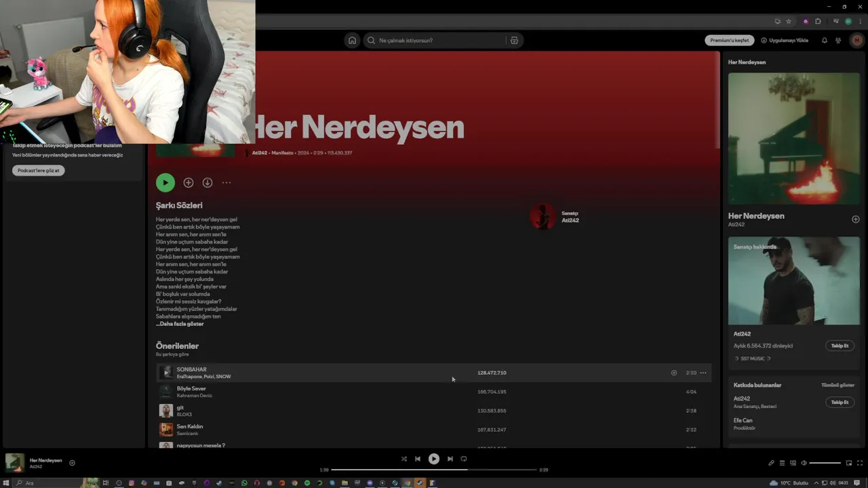Screen dimensions: 868x488
Task: Select the git track by BLOK3
Action: tap(434, 411)
